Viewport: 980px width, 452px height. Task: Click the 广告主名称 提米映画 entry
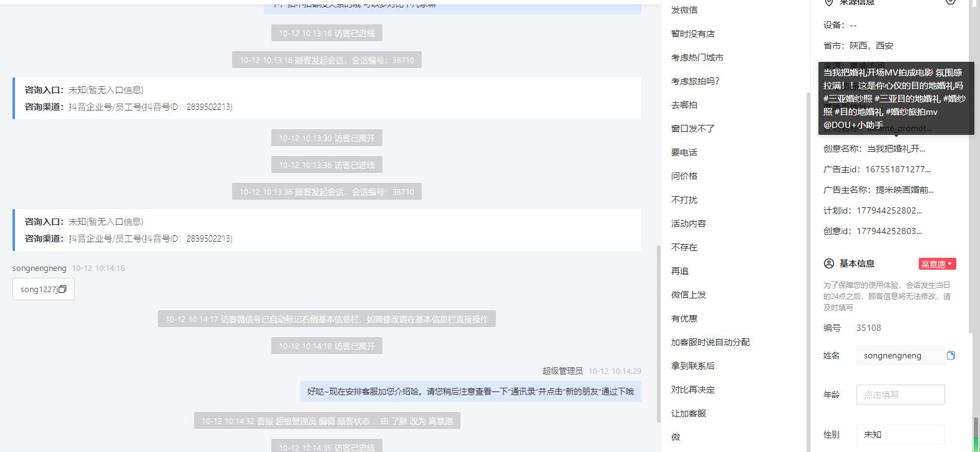(x=878, y=190)
